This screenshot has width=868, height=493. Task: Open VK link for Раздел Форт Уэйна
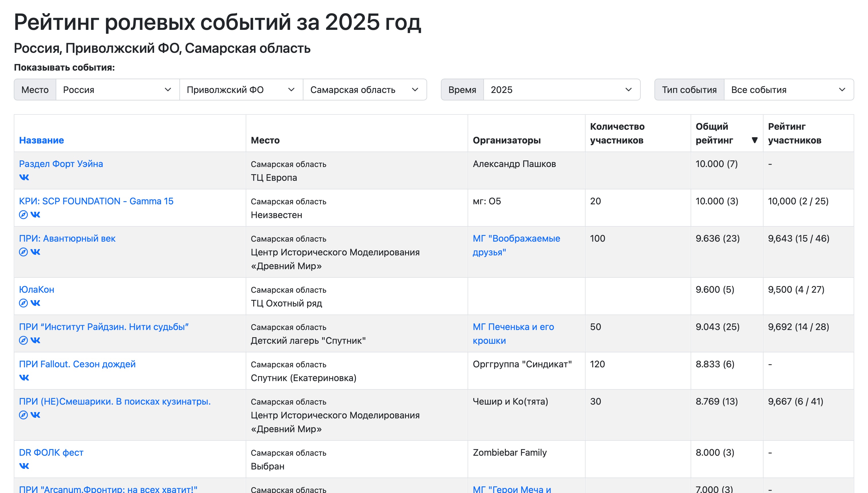click(x=24, y=177)
